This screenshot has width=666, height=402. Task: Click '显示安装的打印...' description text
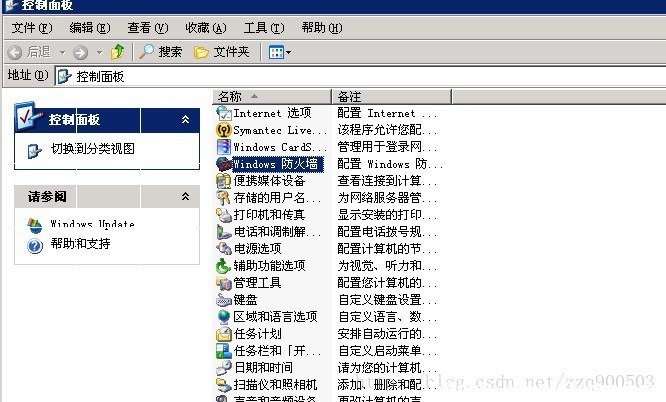(387, 215)
